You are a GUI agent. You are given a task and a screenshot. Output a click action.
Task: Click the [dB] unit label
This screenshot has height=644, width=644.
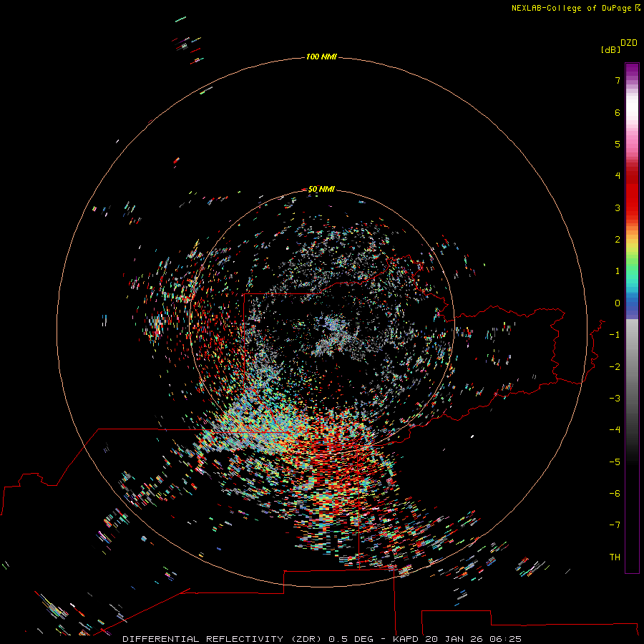click(610, 49)
